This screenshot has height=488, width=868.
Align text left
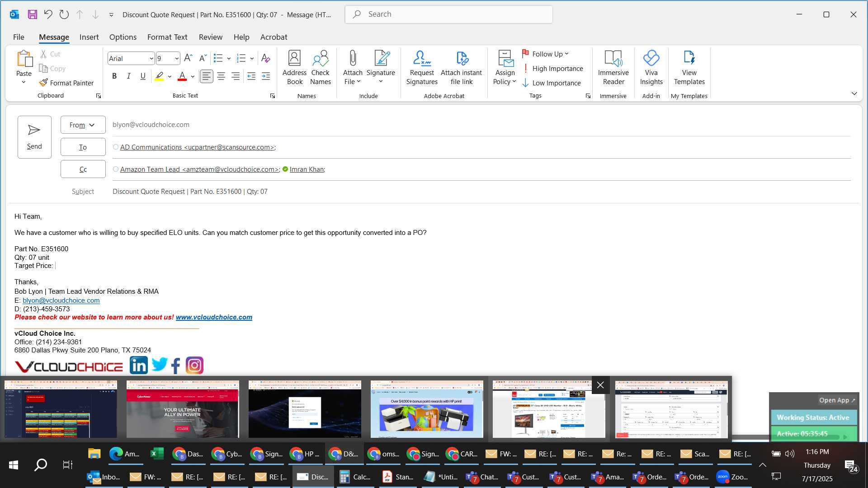click(x=207, y=76)
